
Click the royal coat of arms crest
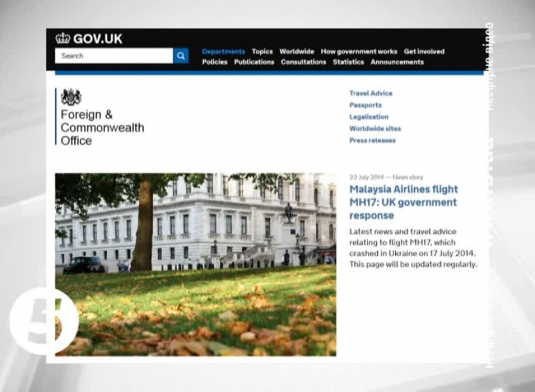point(71,97)
